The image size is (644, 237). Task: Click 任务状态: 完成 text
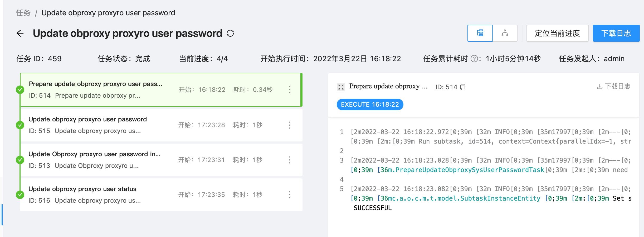pos(124,59)
